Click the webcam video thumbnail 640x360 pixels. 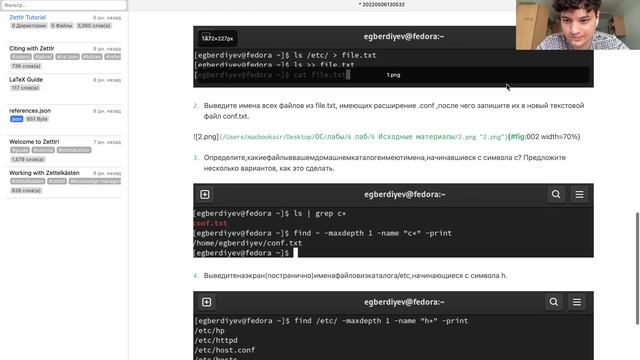pos(578,25)
